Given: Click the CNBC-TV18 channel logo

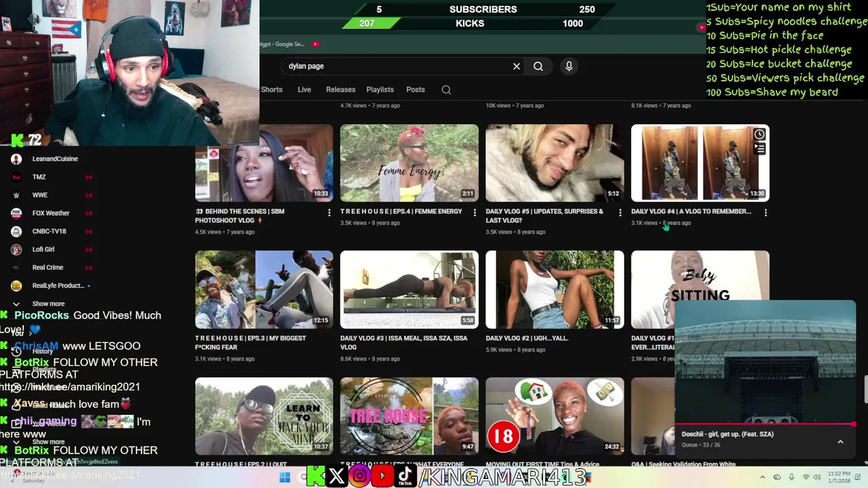Looking at the screenshot, I should coord(16,231).
